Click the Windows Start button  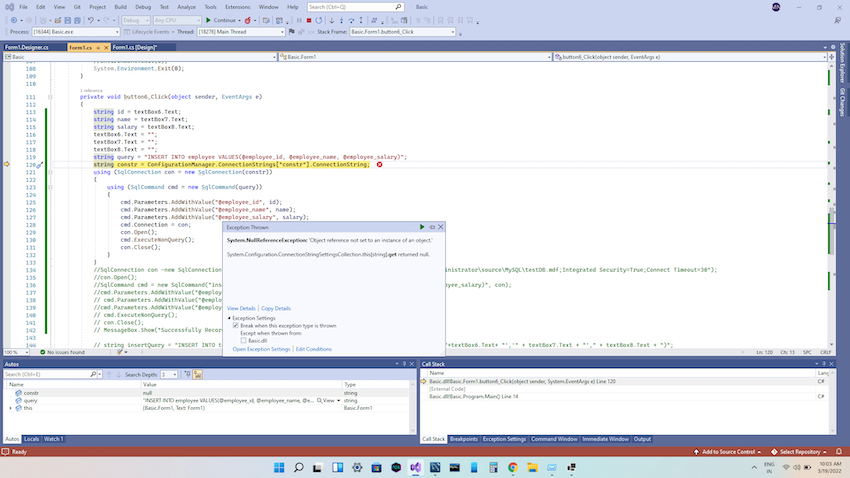279,467
